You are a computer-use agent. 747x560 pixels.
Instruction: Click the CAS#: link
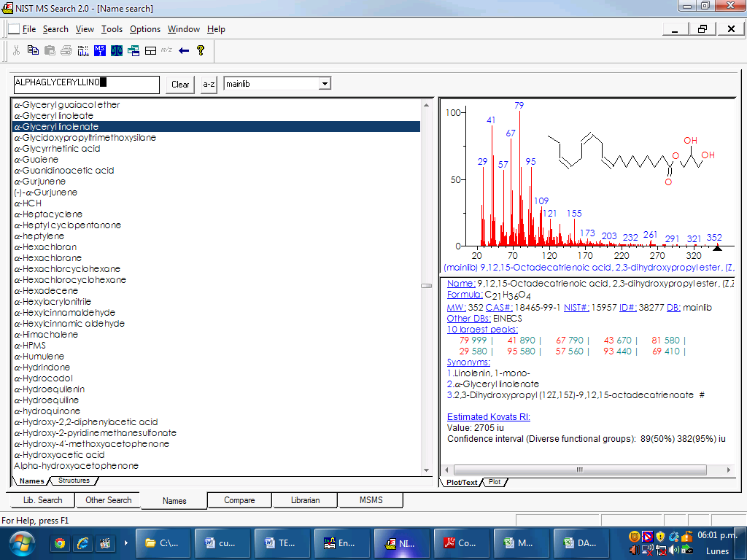point(499,308)
